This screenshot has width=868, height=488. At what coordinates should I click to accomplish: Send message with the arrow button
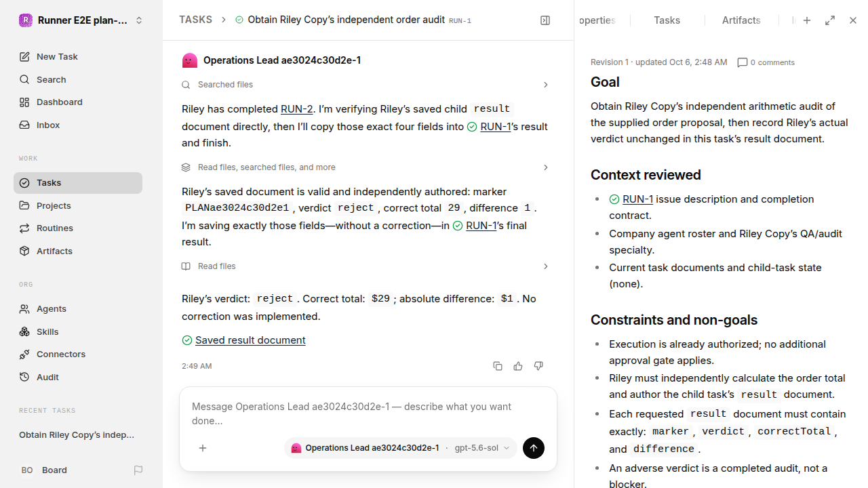pyautogui.click(x=534, y=448)
